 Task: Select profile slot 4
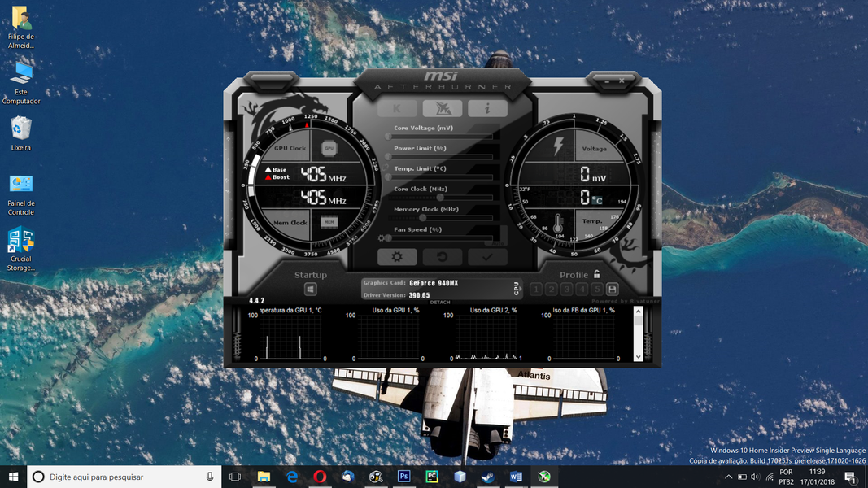(582, 290)
